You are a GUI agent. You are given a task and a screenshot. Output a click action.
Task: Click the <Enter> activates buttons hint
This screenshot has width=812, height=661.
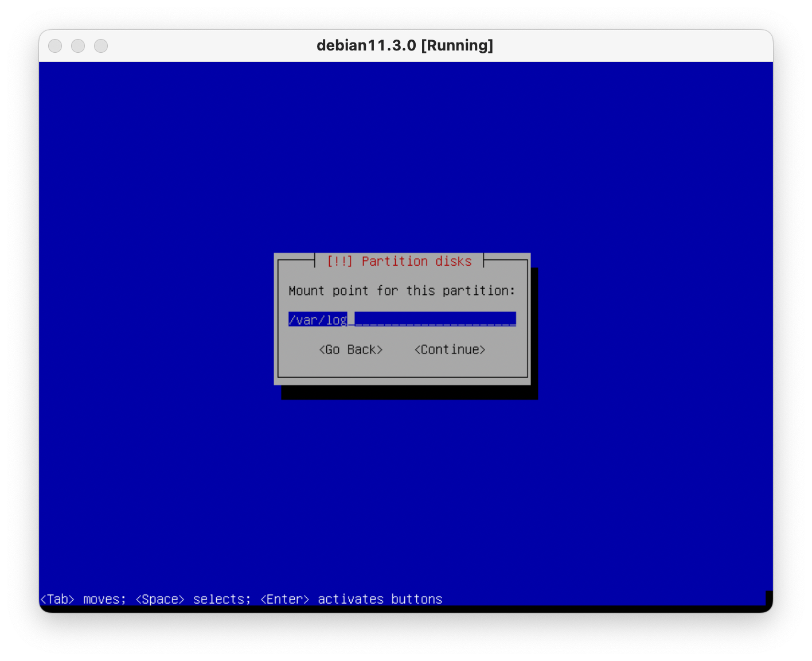point(351,599)
